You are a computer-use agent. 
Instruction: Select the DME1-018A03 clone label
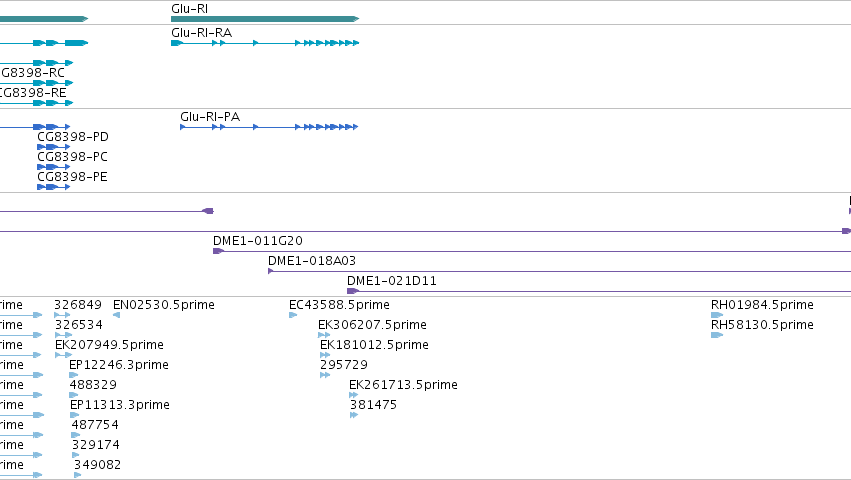click(x=312, y=261)
